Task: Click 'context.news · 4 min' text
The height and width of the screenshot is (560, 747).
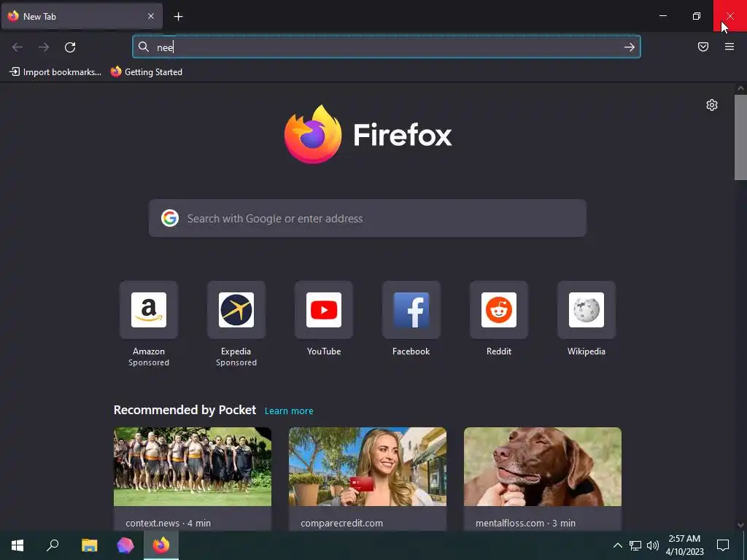Action: pos(169,523)
